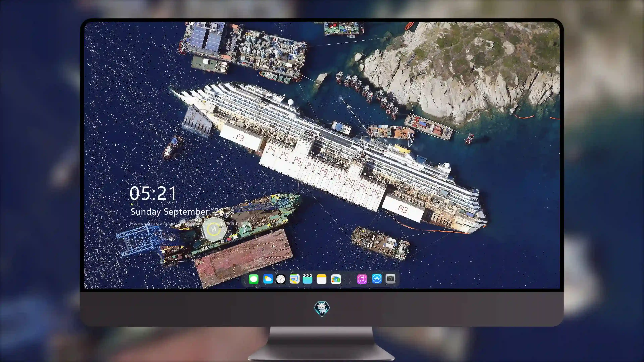
Task: Click the 05:21 clock widget
Action: pyautogui.click(x=153, y=193)
